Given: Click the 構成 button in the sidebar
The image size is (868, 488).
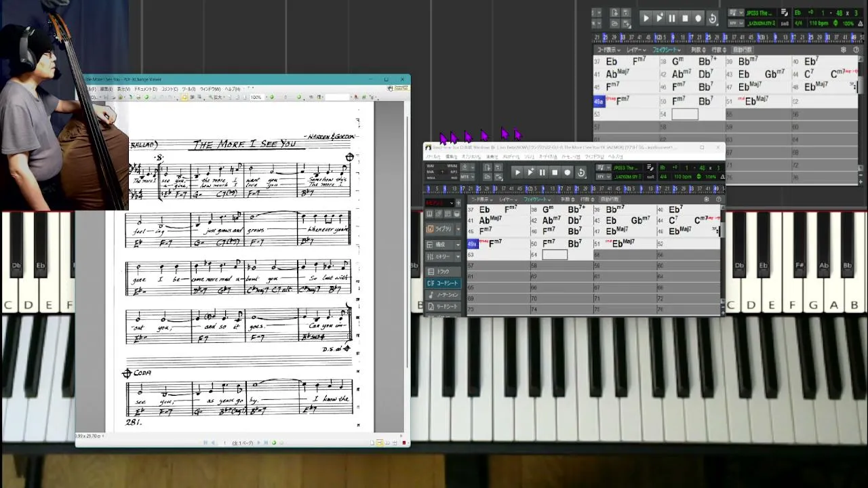Looking at the screenshot, I should pos(439,244).
